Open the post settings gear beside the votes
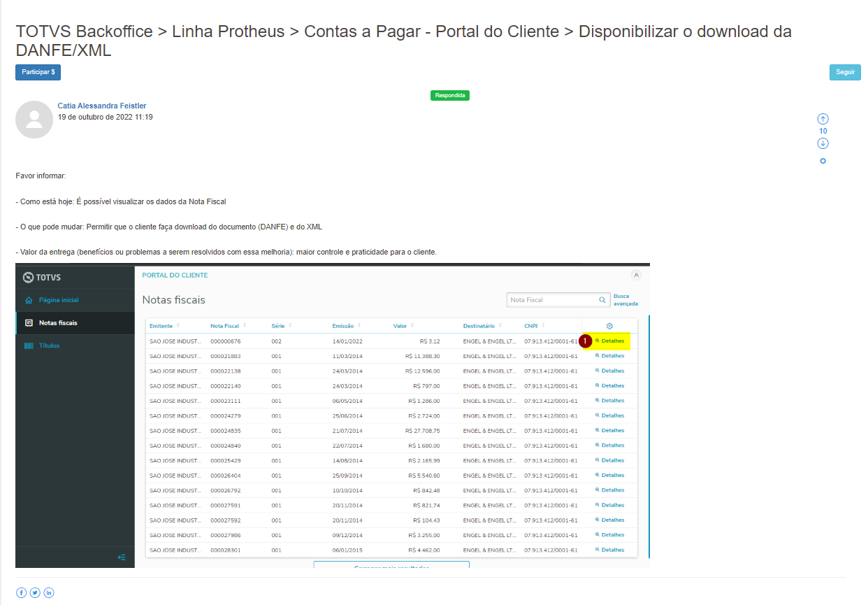The width and height of the screenshot is (868, 605). [x=823, y=161]
